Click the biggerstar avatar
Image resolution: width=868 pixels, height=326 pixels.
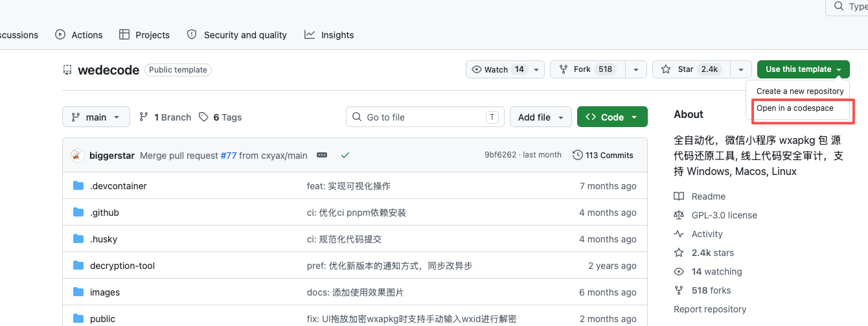click(x=78, y=155)
